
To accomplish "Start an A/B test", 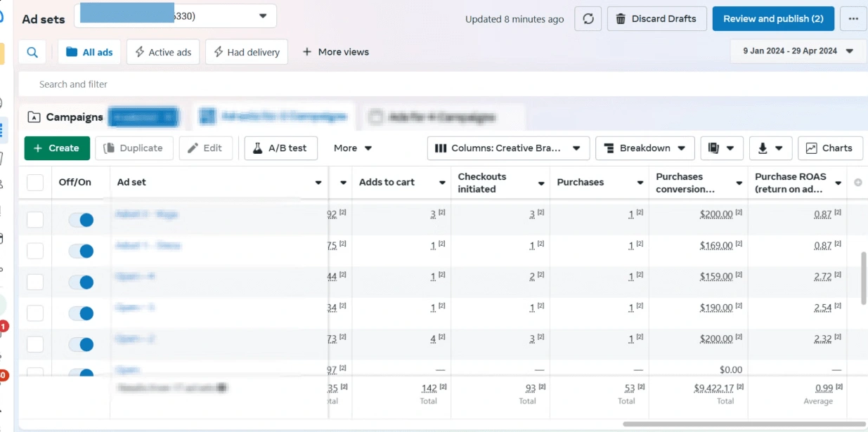I will tap(280, 148).
